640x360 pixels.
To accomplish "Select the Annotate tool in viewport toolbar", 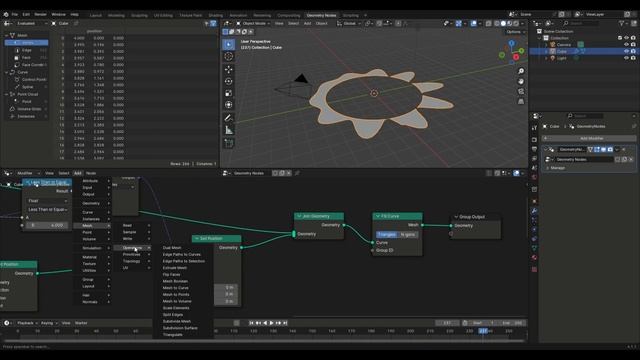I will tap(229, 118).
